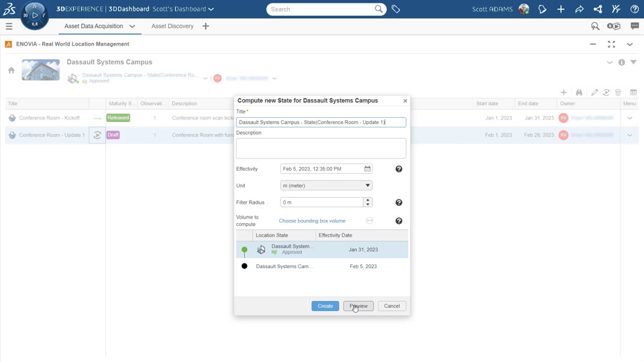Screen dimensions: 644x362
Task: Open notifications icon in top bar
Action: pyautogui.click(x=542, y=9)
